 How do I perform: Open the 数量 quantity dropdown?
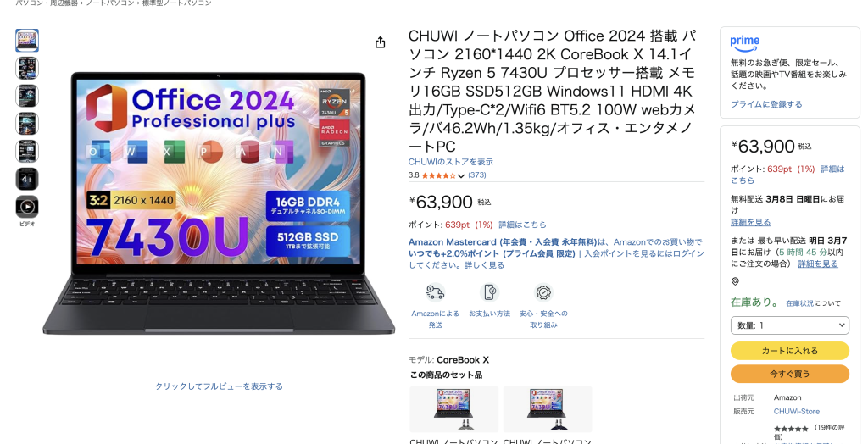[790, 325]
